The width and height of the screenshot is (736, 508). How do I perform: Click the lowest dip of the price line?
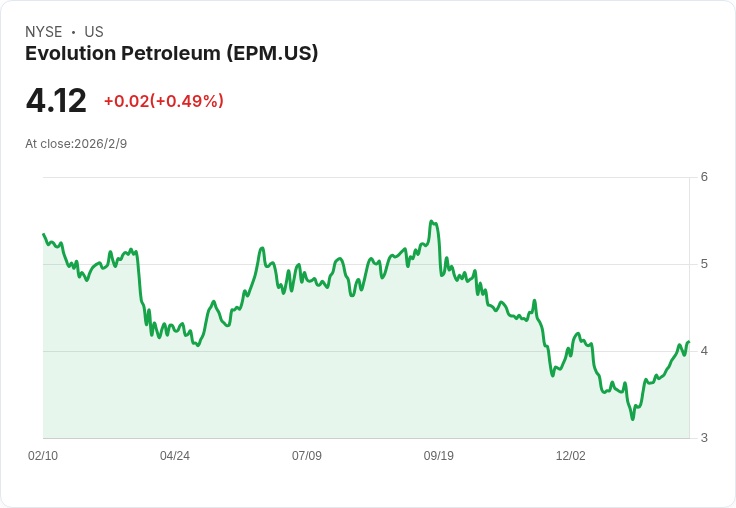(632, 419)
